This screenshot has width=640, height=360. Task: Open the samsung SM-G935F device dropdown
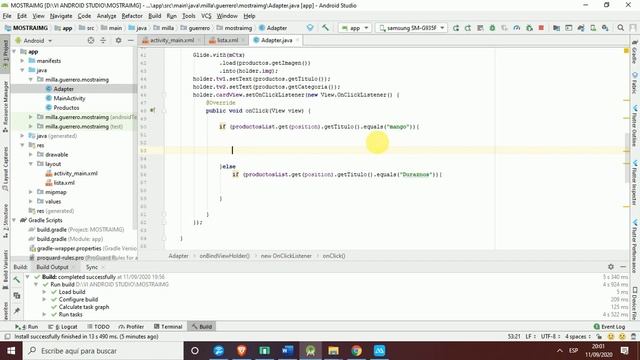tap(411, 28)
